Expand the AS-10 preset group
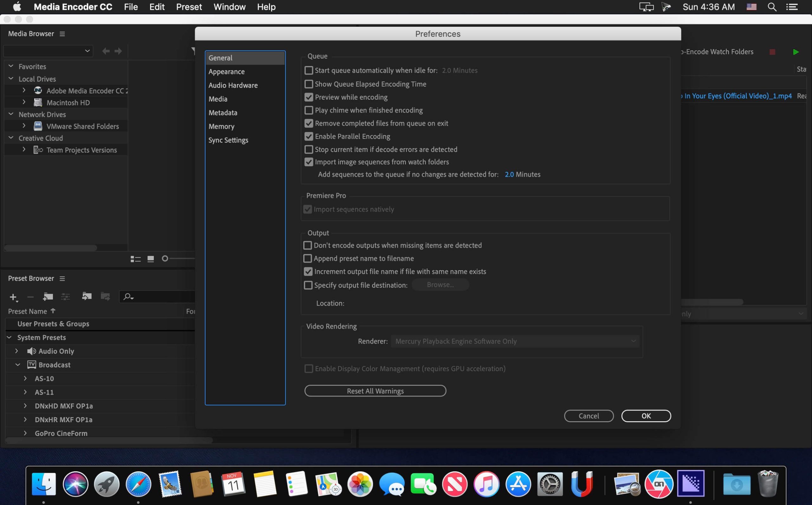 point(25,378)
